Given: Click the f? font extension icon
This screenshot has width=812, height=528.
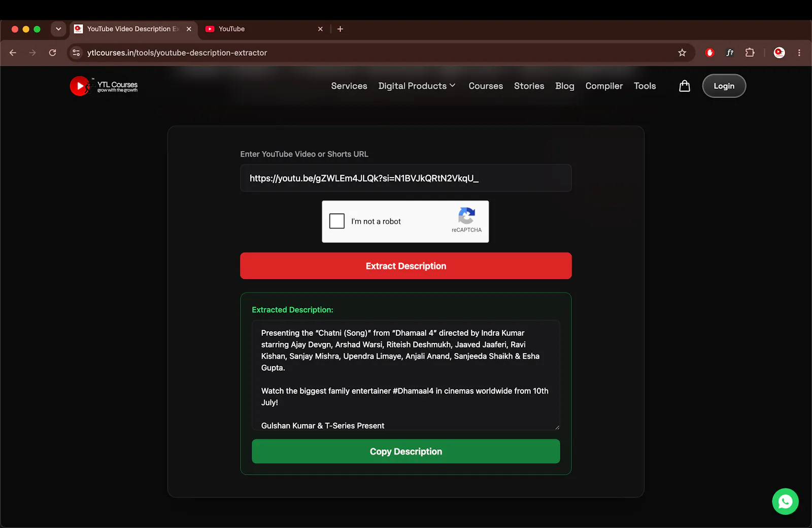Looking at the screenshot, I should 730,53.
